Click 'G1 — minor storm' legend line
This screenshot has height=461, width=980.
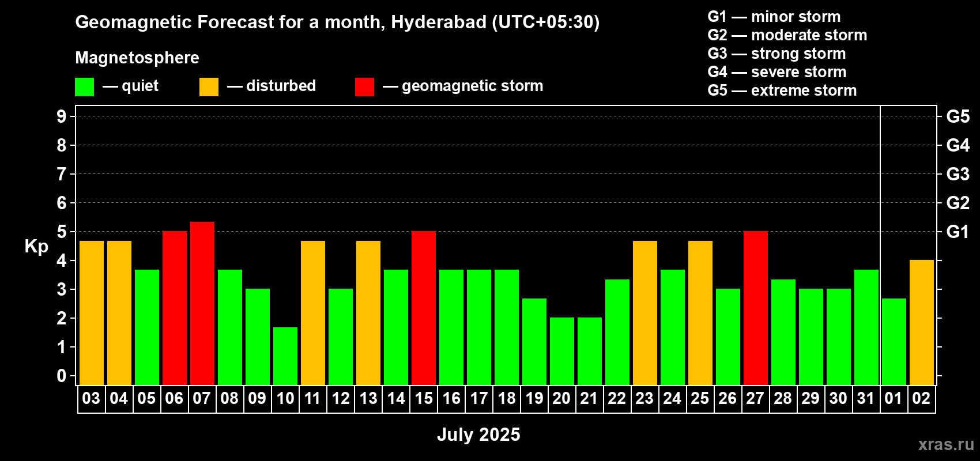[x=774, y=17]
